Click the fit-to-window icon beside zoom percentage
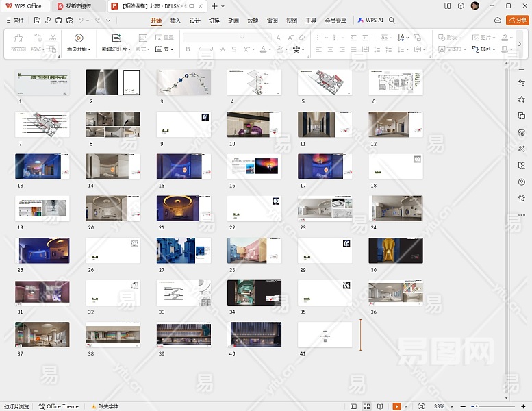This screenshot has height=411, width=532. pyautogui.click(x=421, y=406)
